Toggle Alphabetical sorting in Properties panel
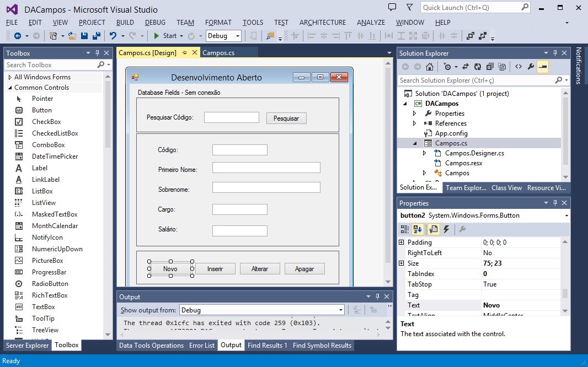Image resolution: width=588 pixels, height=367 pixels. (x=418, y=229)
